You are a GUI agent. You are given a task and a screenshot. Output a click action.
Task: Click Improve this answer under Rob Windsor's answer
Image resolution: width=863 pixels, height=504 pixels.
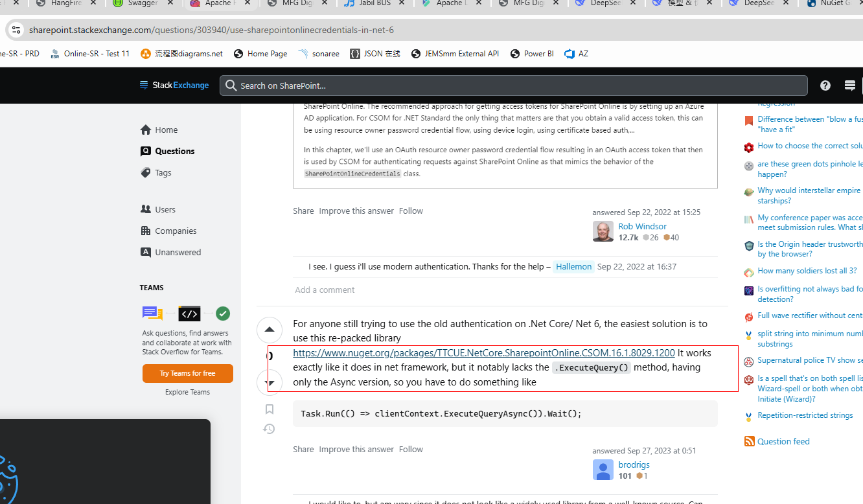356,211
